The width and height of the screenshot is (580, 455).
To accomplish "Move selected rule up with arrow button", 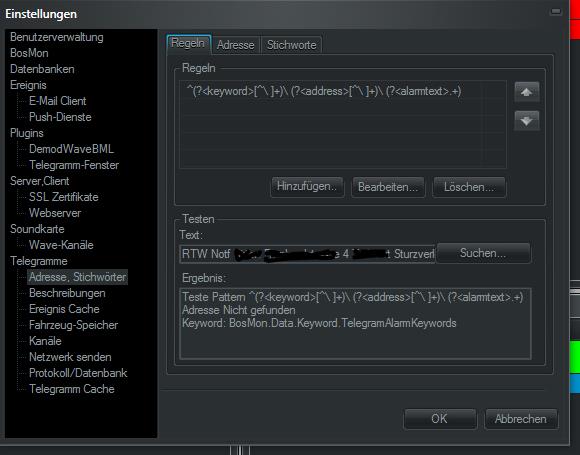I will tap(527, 92).
